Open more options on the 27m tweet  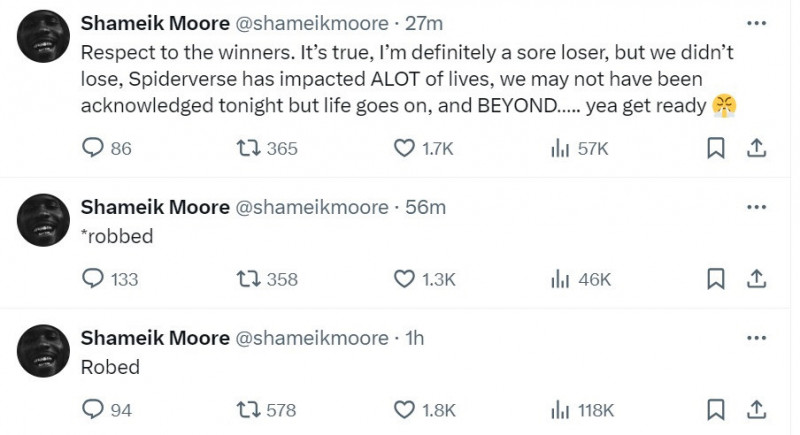point(756,23)
